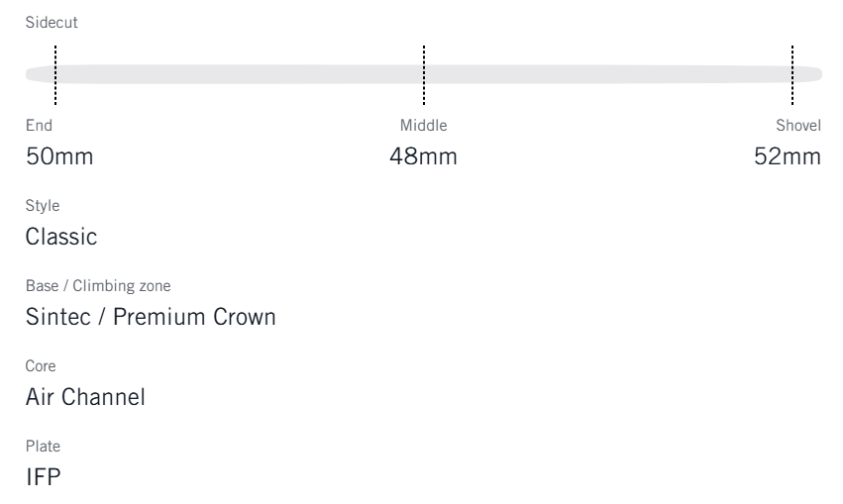This screenshot has height=504, width=843.
Task: Select the End label under the ski
Action: pos(39,126)
